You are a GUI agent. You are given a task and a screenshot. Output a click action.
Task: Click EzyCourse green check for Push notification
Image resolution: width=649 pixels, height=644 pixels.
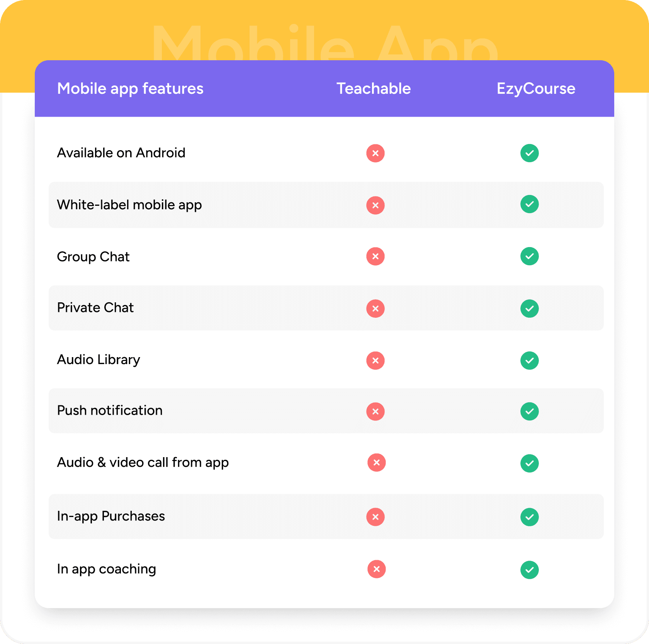click(529, 412)
